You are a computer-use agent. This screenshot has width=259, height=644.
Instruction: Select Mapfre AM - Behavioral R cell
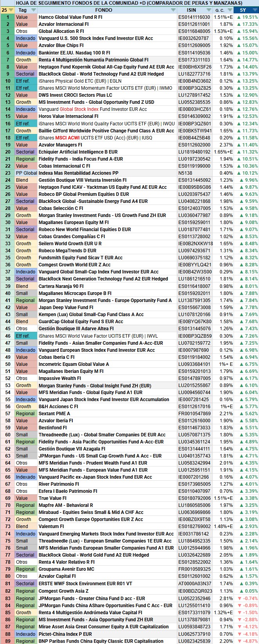107,505
